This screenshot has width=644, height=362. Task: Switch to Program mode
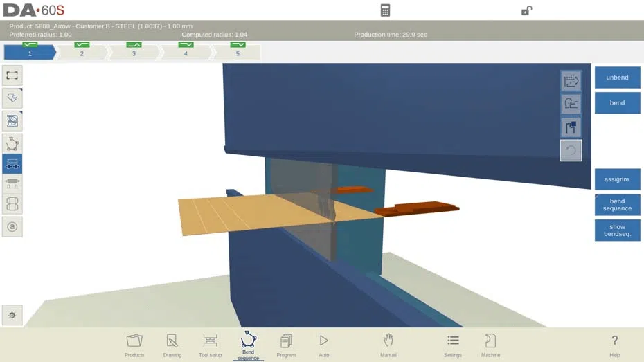tap(286, 345)
